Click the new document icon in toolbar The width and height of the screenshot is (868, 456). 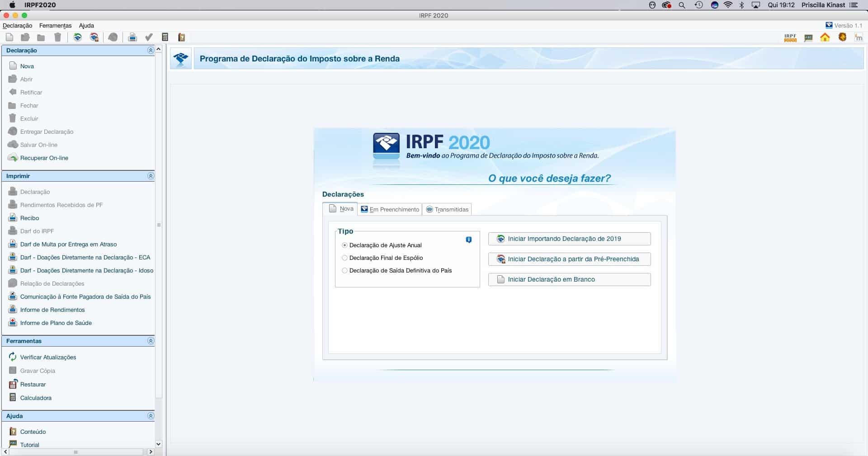[x=9, y=37]
